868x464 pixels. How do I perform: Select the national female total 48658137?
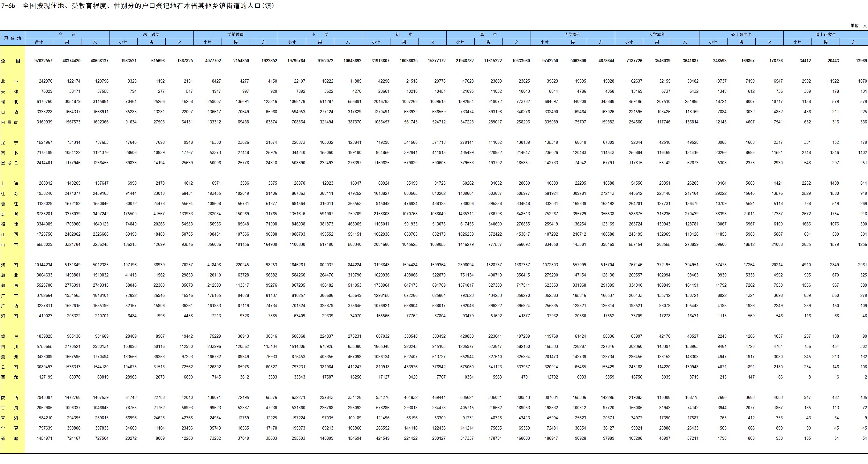99,61
